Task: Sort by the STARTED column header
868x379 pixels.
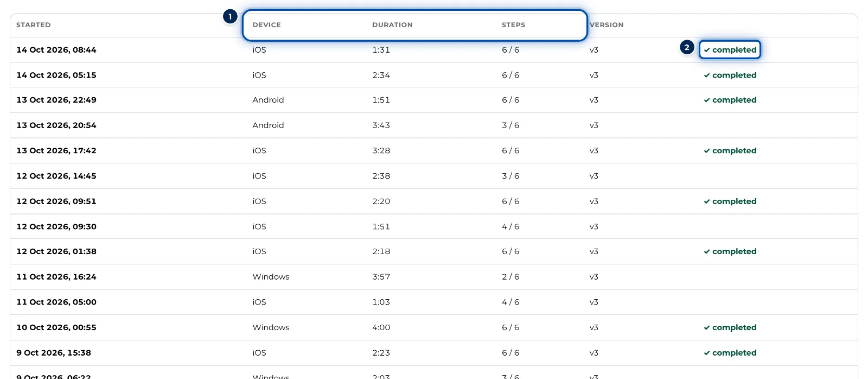Action: tap(33, 25)
